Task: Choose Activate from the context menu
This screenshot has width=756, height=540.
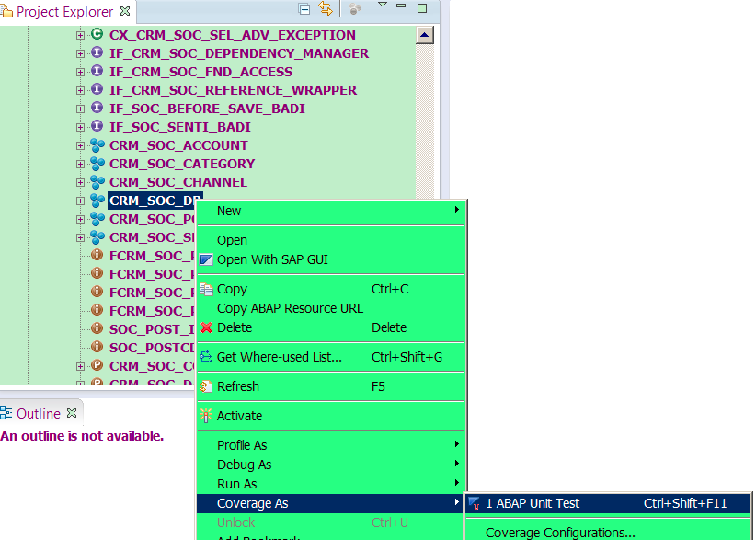Action: [331, 416]
